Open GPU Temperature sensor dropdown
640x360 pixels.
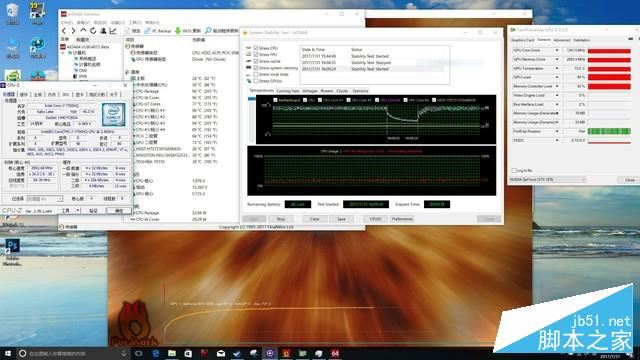coord(557,69)
